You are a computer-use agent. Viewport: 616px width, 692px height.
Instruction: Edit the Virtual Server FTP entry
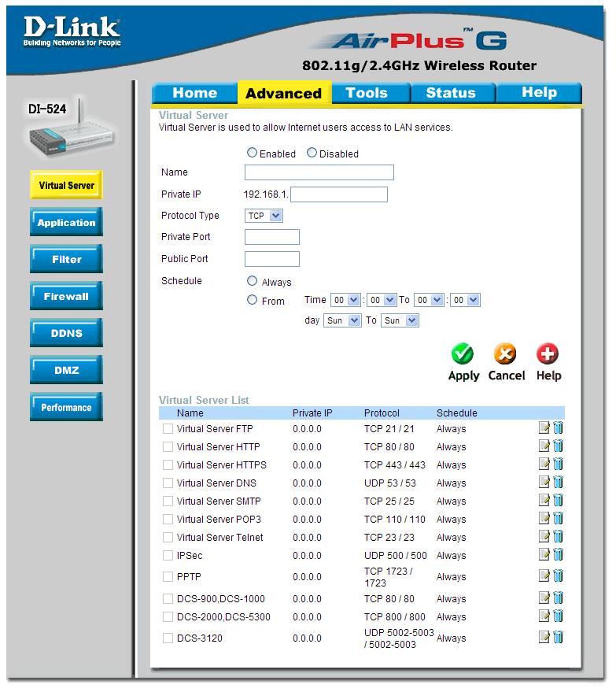(x=544, y=428)
